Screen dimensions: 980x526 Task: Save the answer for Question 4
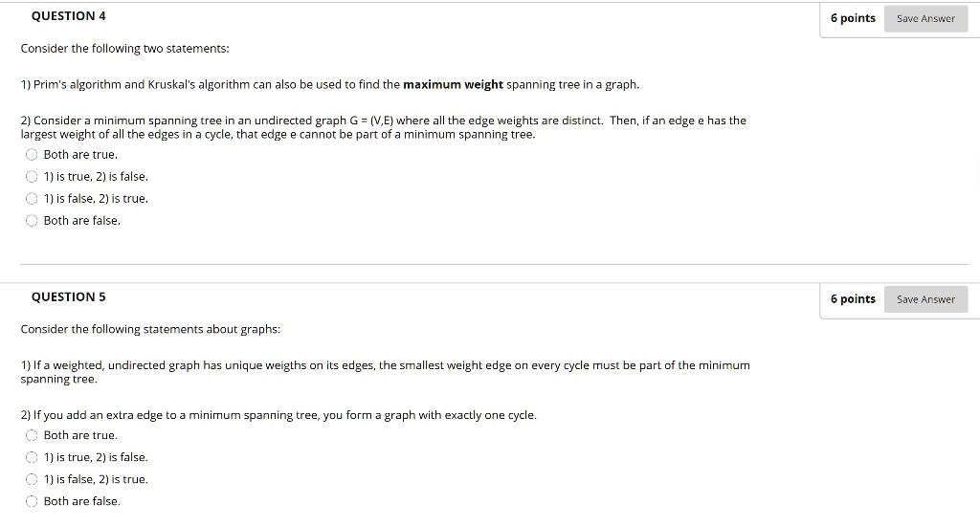click(925, 19)
